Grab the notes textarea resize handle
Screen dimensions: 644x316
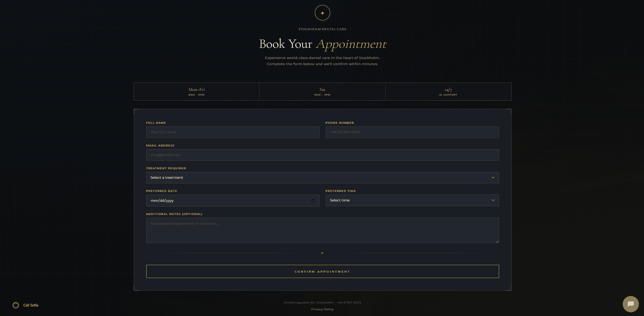point(497,241)
